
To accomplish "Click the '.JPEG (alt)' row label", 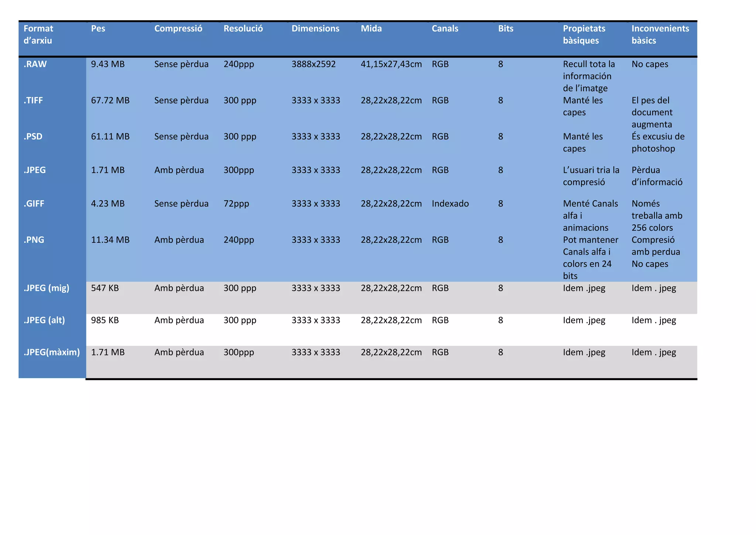I will (44, 320).
